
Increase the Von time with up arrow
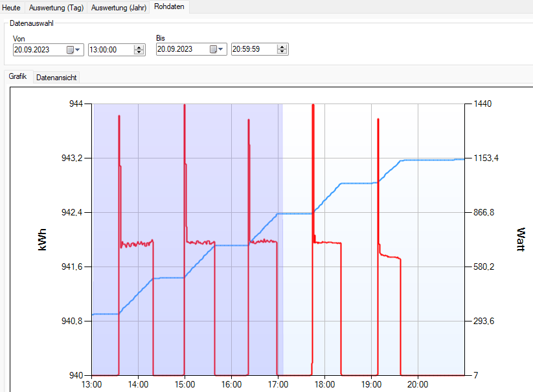click(139, 47)
